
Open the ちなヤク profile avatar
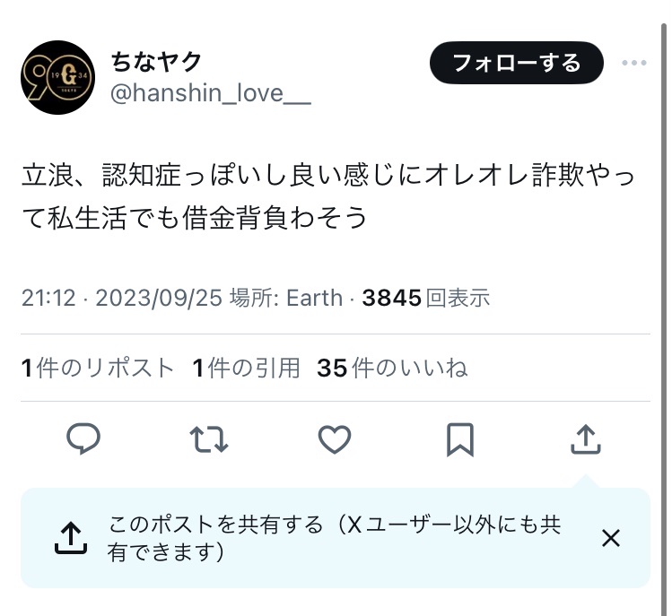57,77
